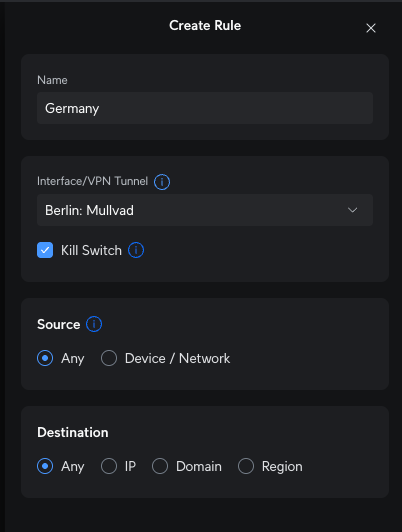Screen dimensions: 402x532
Task: Choose IP as destination type
Action: 109,466
